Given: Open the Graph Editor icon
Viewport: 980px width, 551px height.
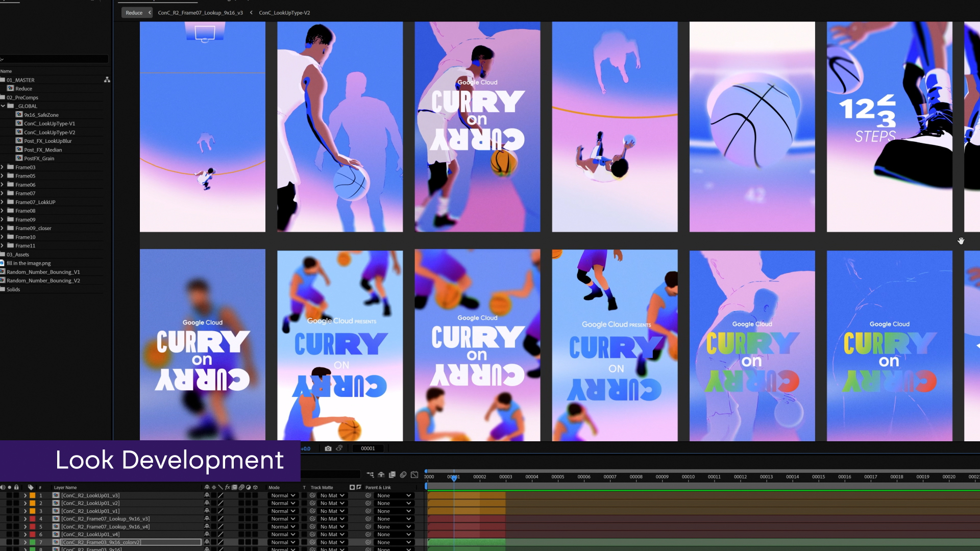Looking at the screenshot, I should (x=414, y=474).
